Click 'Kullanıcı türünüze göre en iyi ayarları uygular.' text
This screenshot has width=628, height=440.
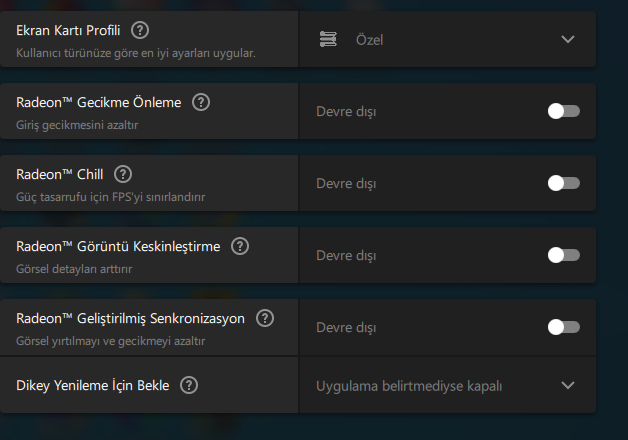tap(136, 53)
